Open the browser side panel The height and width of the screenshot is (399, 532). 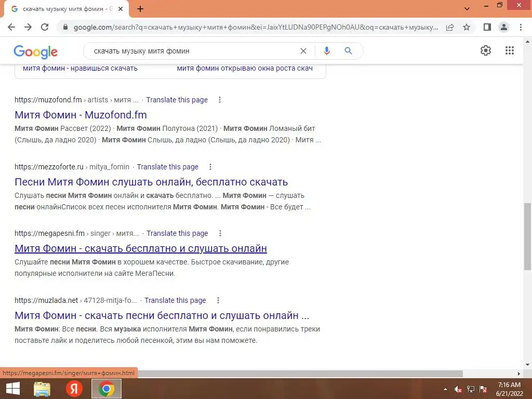[x=487, y=27]
